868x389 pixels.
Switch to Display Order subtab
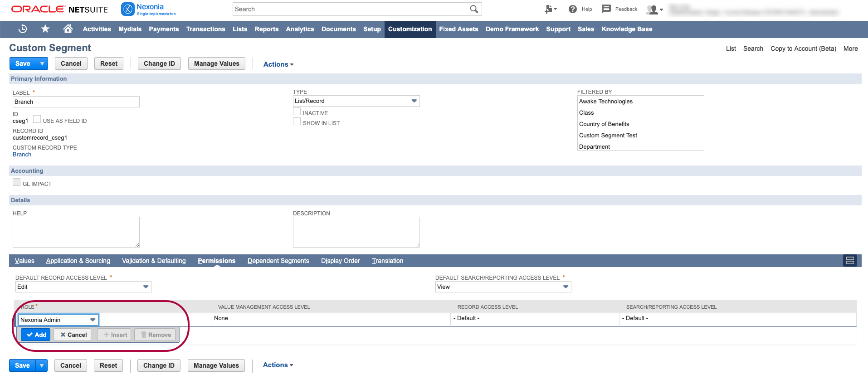(341, 261)
